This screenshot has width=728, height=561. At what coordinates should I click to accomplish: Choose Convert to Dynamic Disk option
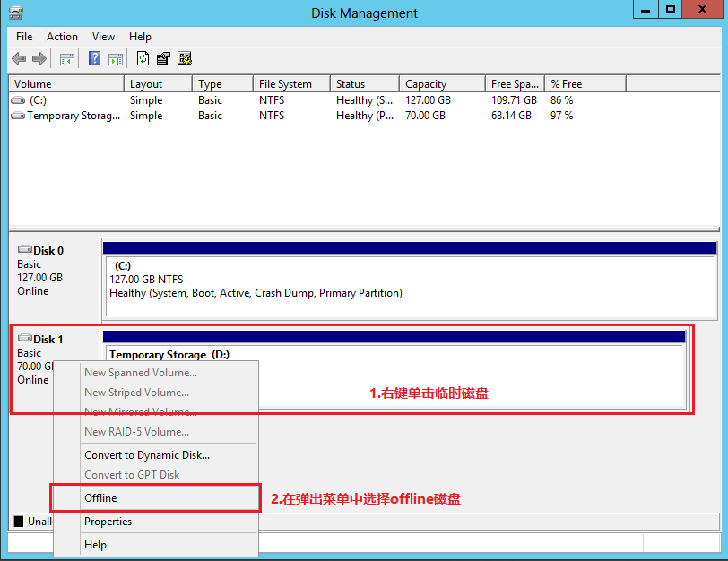click(147, 455)
